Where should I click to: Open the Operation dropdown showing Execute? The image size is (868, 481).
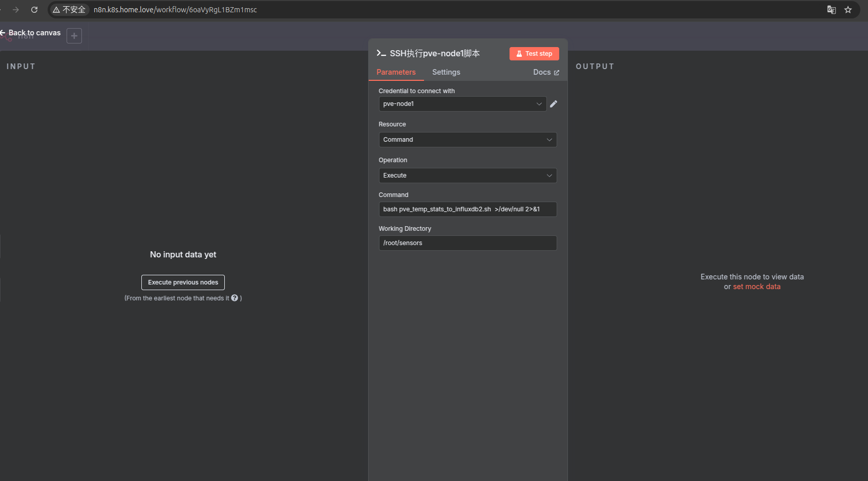[468, 176]
